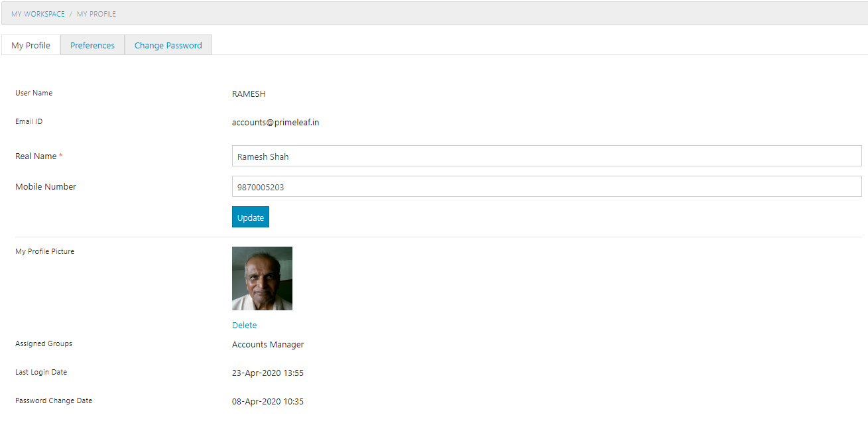Switch to the Preferences tab

(92, 44)
